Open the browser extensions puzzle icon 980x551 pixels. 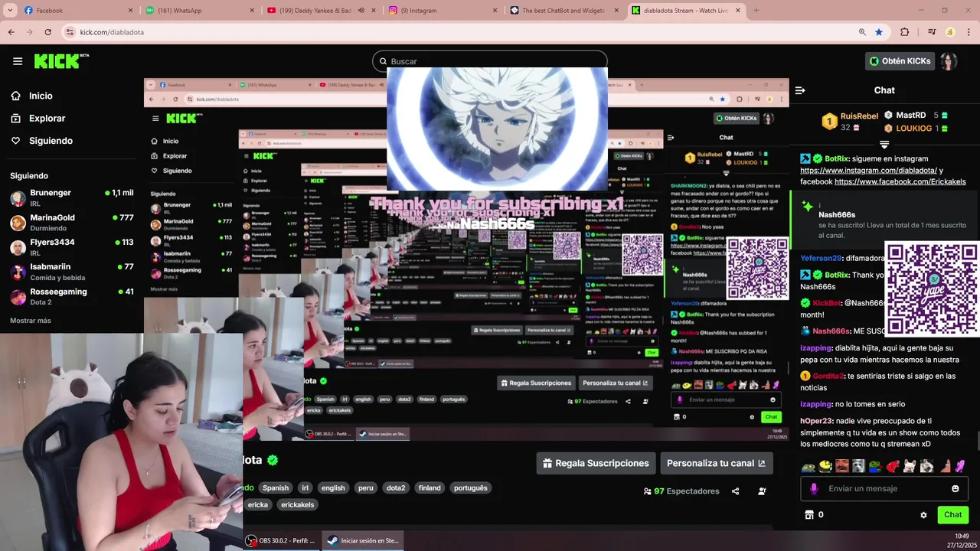click(x=905, y=32)
